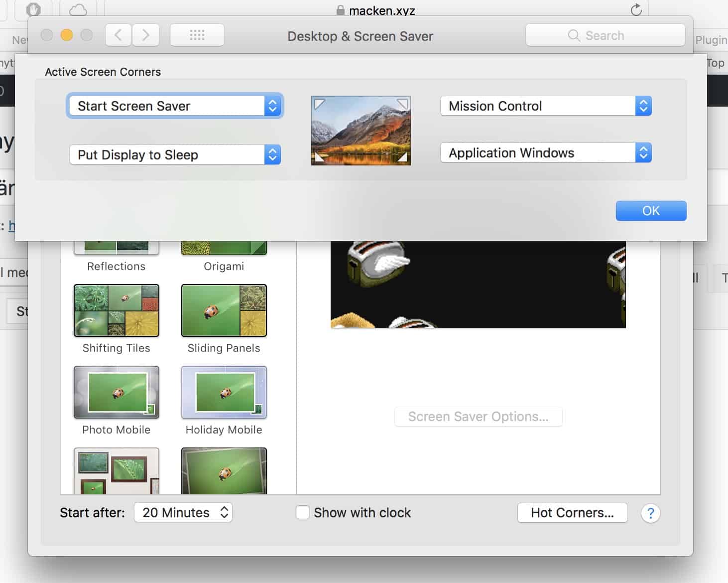Viewport: 728px width, 583px height.
Task: Change the Start after 20 Minutes popup
Action: [183, 513]
